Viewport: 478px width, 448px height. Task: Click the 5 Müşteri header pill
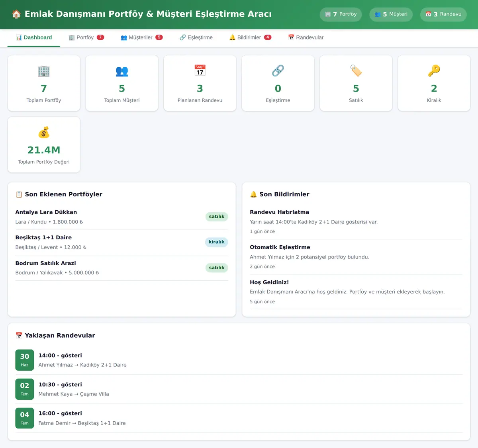[x=391, y=14]
